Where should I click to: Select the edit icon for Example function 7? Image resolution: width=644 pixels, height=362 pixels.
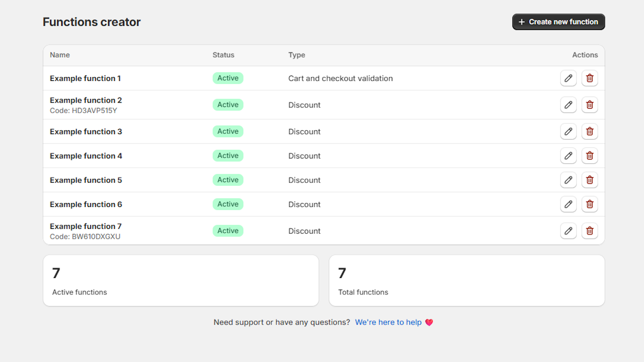(x=568, y=231)
